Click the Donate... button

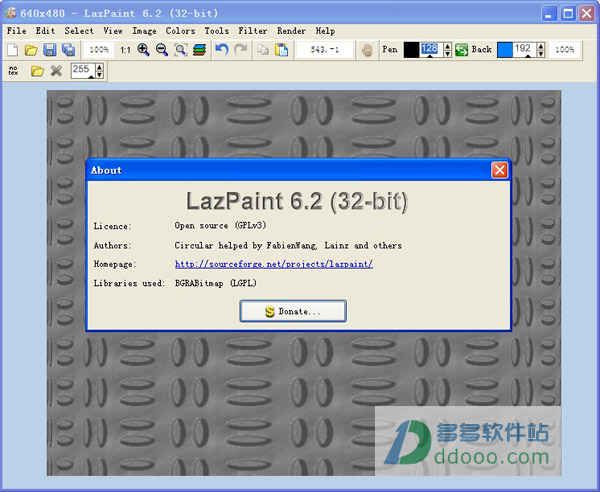[x=293, y=311]
